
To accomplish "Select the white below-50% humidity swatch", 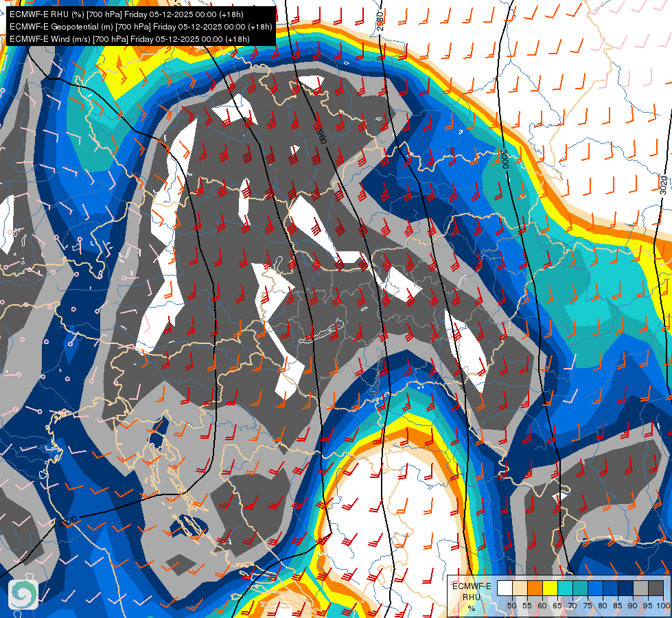I will tap(505, 588).
